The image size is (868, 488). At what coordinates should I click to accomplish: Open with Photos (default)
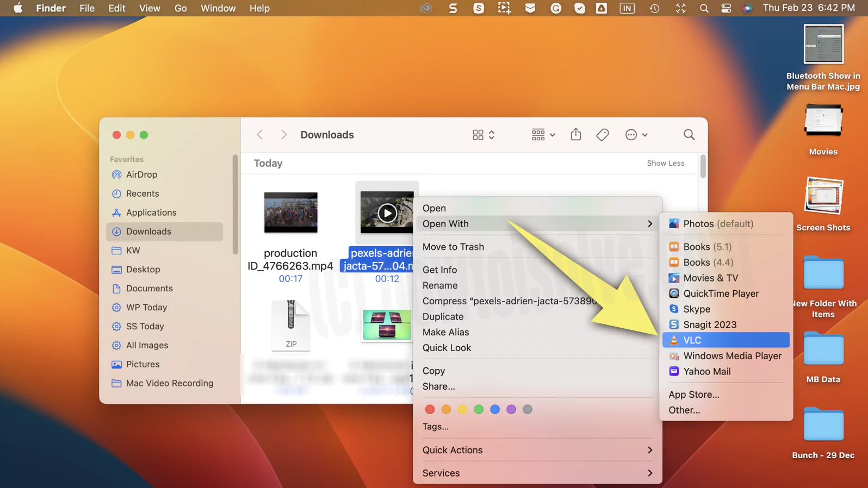[726, 224]
